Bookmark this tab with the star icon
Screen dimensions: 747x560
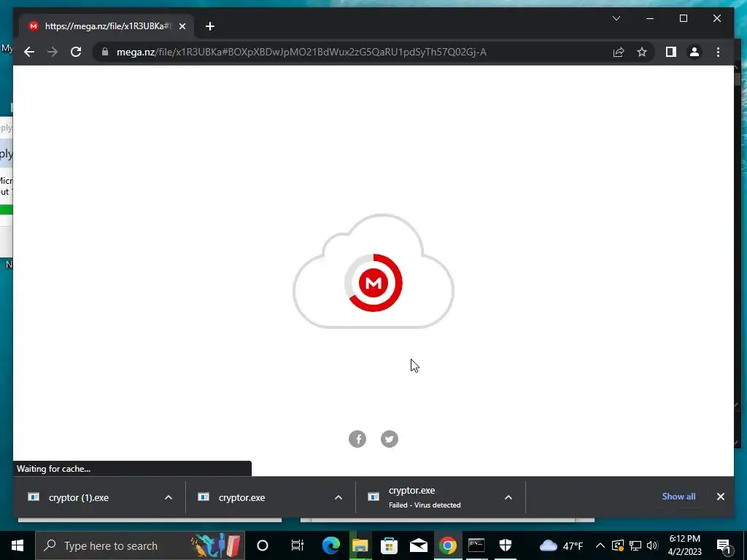[642, 52]
